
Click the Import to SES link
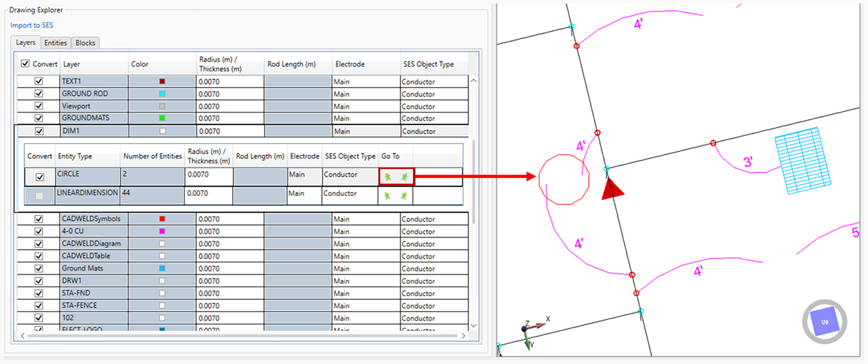pos(31,25)
